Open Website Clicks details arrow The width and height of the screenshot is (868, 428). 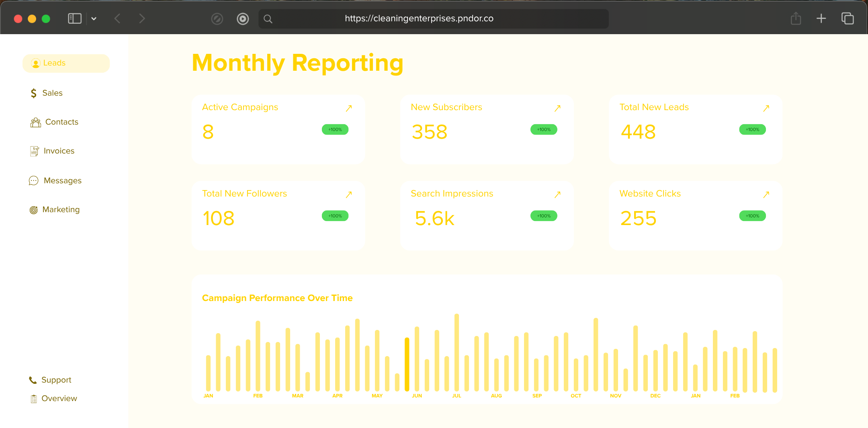coord(766,195)
